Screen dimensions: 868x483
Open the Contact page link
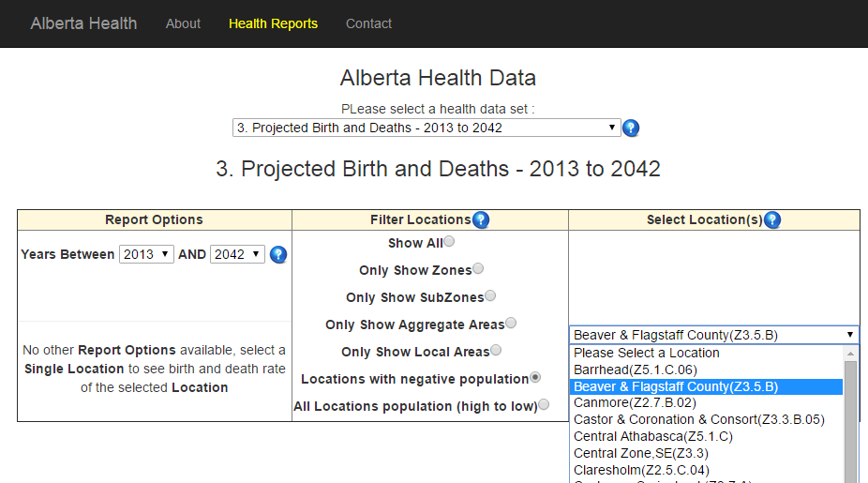[x=368, y=23]
